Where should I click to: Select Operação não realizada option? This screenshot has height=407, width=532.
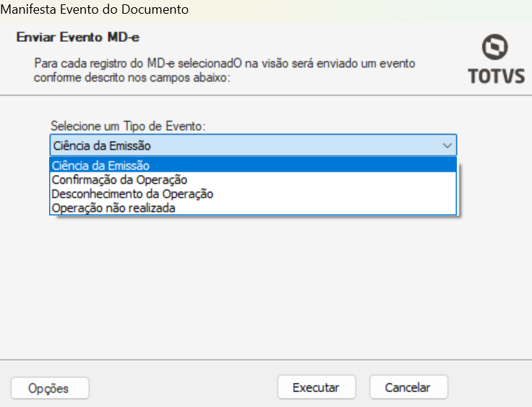[x=253, y=207]
